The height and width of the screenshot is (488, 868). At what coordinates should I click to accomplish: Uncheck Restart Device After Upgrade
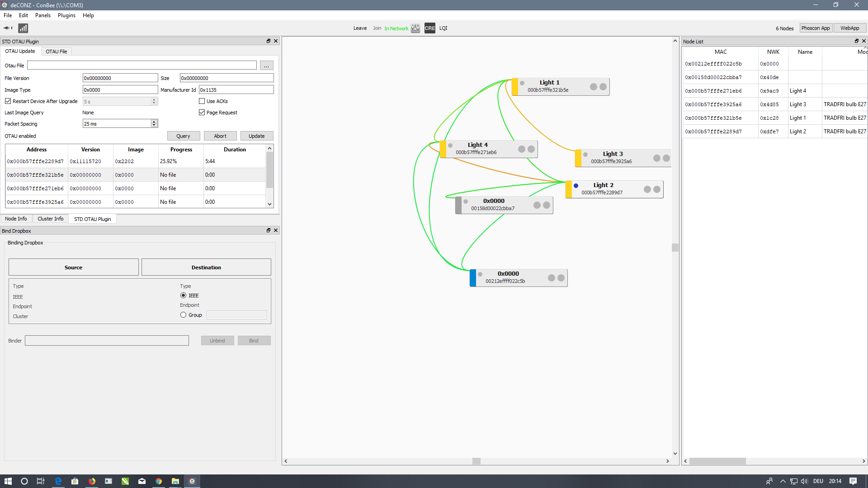coord(8,101)
